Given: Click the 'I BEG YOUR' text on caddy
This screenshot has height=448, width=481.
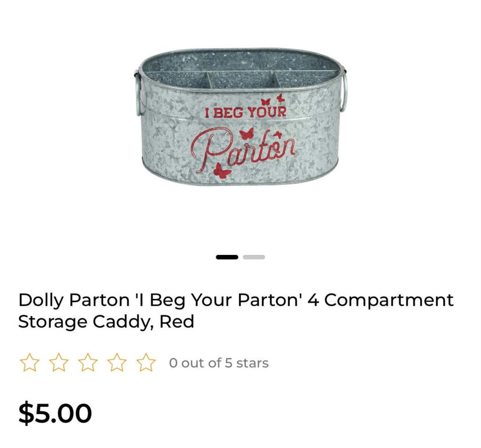Looking at the screenshot, I should 245,112.
